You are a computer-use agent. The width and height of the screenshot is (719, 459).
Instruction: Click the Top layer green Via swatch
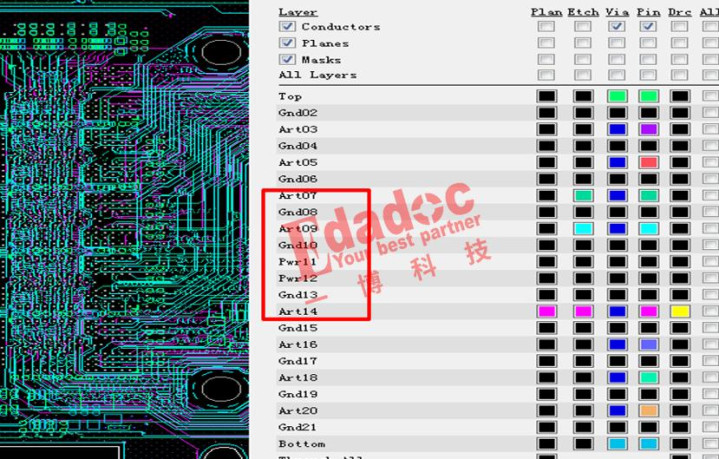pos(617,96)
